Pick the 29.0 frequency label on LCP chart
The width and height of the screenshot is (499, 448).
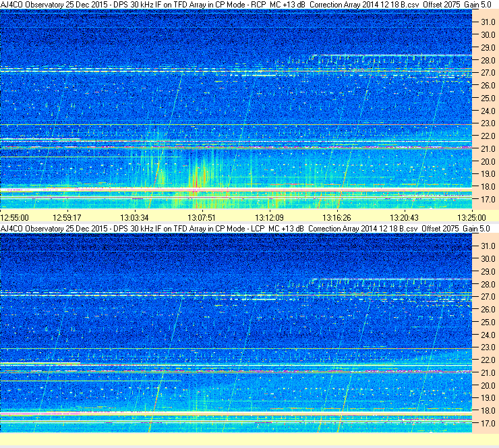[x=488, y=272]
